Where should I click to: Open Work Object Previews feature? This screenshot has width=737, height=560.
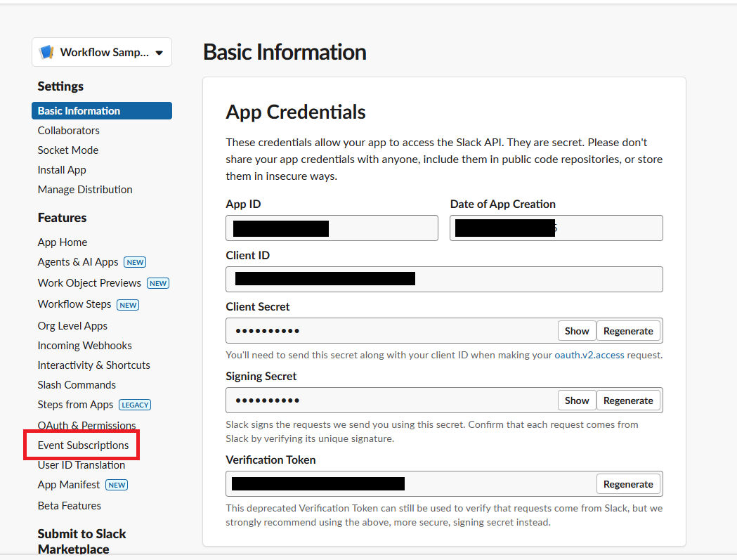pos(89,283)
